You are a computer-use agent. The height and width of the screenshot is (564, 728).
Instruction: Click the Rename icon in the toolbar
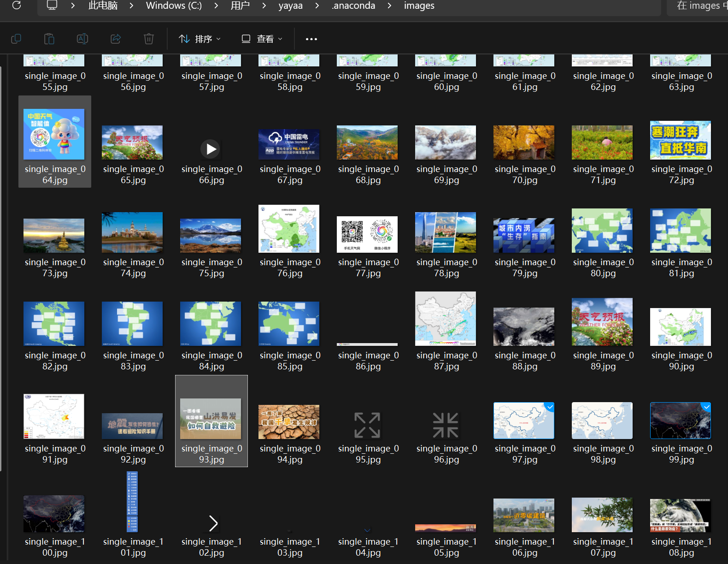(82, 39)
